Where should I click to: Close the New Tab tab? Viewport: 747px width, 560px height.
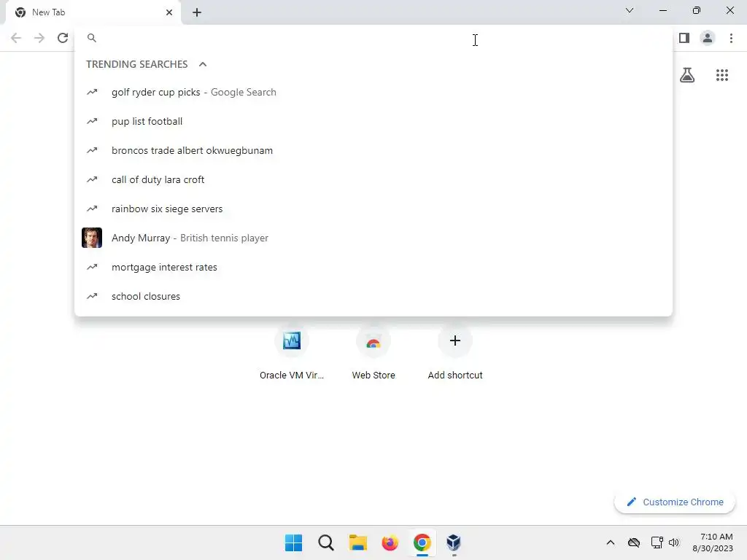[x=169, y=12]
